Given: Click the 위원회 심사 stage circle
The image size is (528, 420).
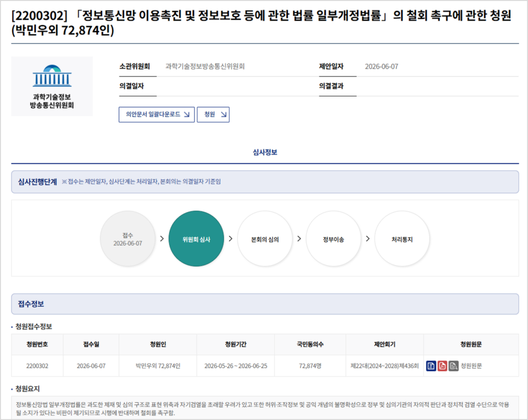Looking at the screenshot, I should (196, 239).
